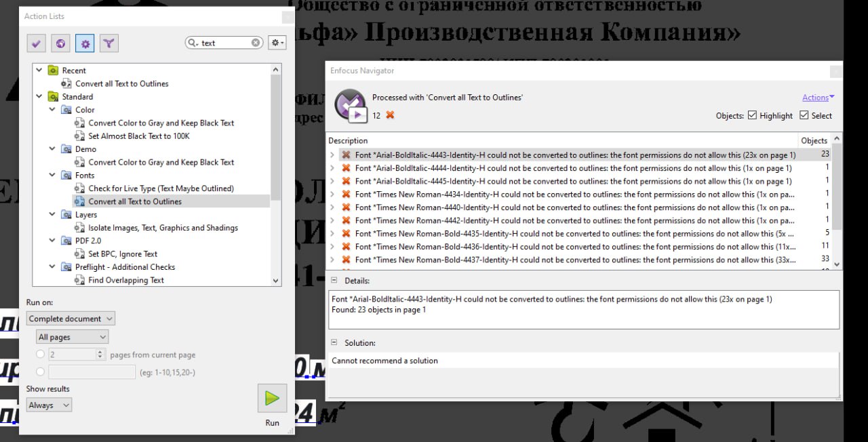This screenshot has height=442, width=868.
Task: Toggle the Select objects checkbox
Action: (x=804, y=115)
